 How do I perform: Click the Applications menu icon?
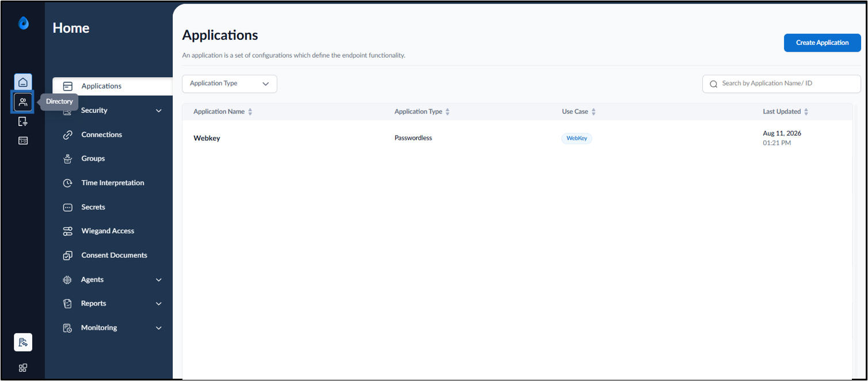68,86
